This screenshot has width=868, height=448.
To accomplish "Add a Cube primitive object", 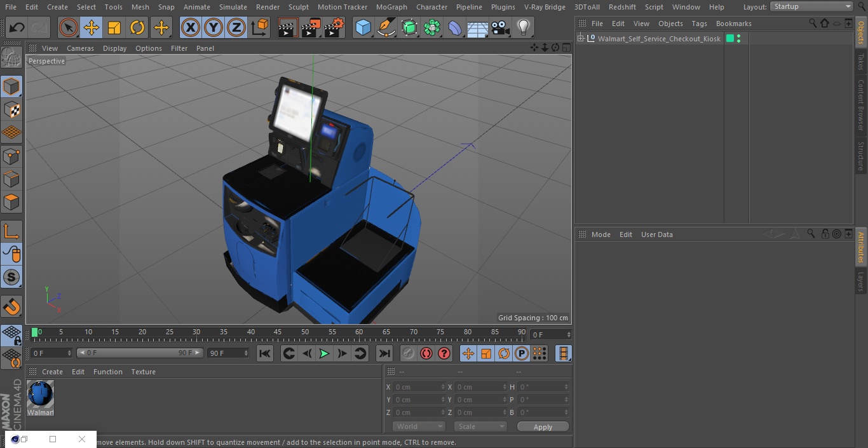I will point(363,27).
